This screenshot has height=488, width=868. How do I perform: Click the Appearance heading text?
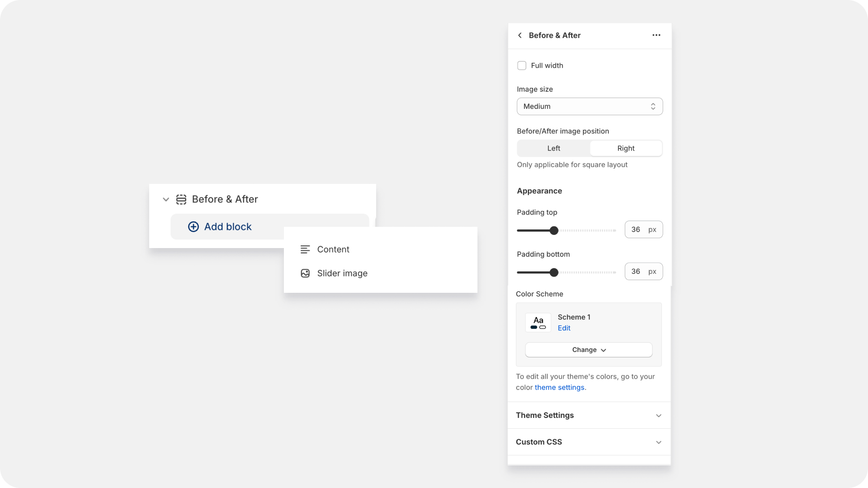[539, 191]
